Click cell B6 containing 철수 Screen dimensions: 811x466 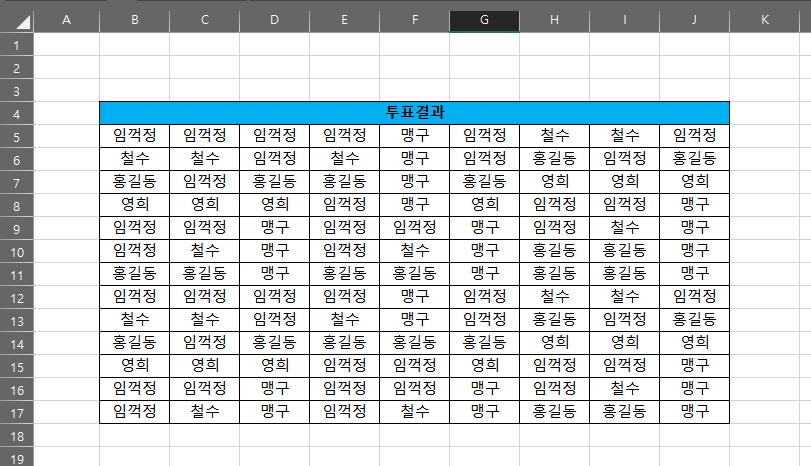click(x=134, y=159)
